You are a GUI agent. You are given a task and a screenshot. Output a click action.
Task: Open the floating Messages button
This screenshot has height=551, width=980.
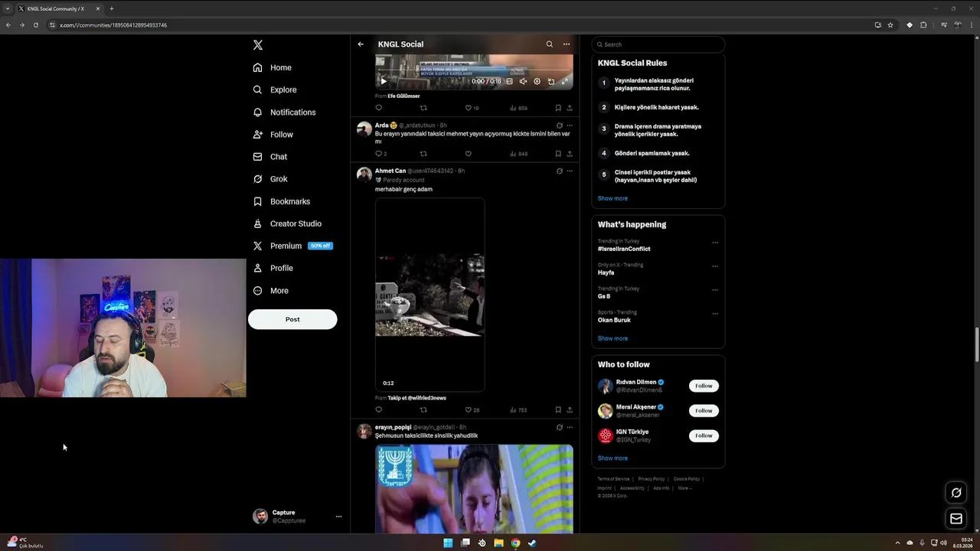pyautogui.click(x=956, y=519)
